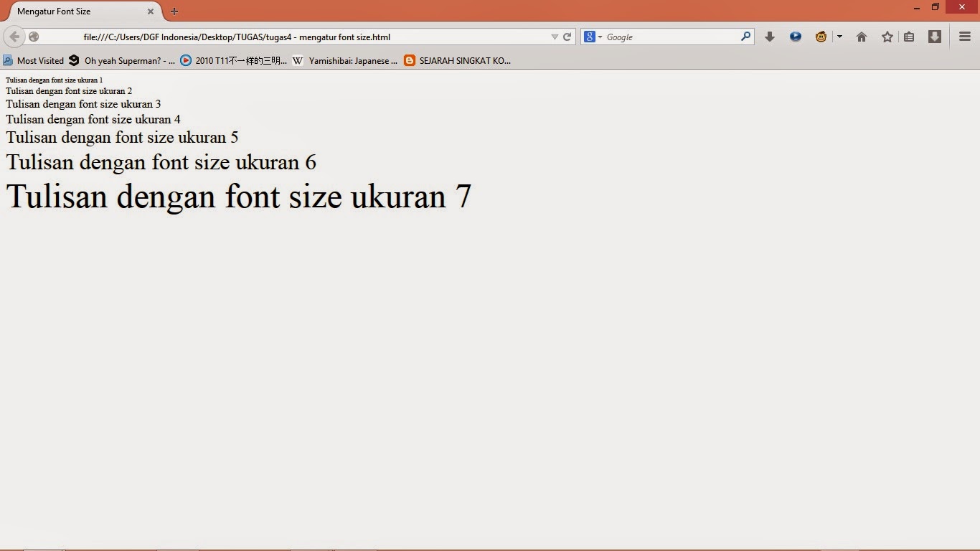Open the Greasemonkey dropdown arrow
Screen dimensions: 980x551
point(839,37)
